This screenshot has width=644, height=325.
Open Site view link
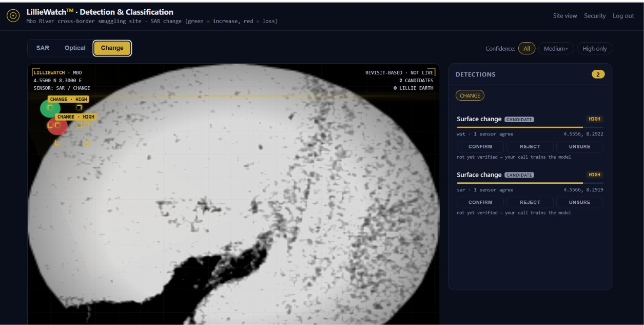pos(565,16)
